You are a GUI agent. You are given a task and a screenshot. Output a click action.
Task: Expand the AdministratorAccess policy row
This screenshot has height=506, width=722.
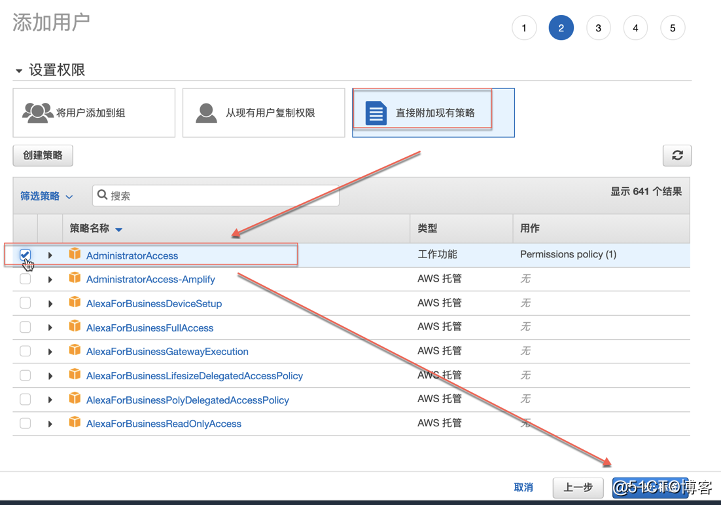pyautogui.click(x=50, y=255)
